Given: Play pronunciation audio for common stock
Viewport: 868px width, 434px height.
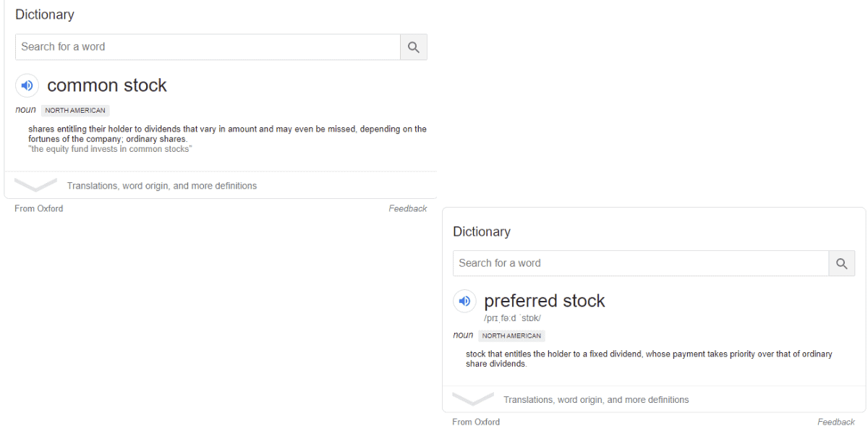Looking at the screenshot, I should 27,85.
